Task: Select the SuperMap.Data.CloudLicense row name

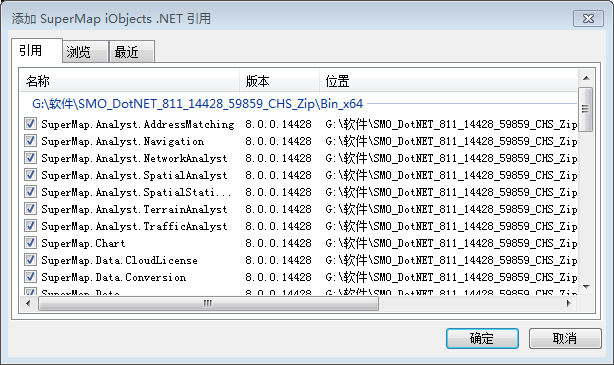Action: (x=119, y=260)
